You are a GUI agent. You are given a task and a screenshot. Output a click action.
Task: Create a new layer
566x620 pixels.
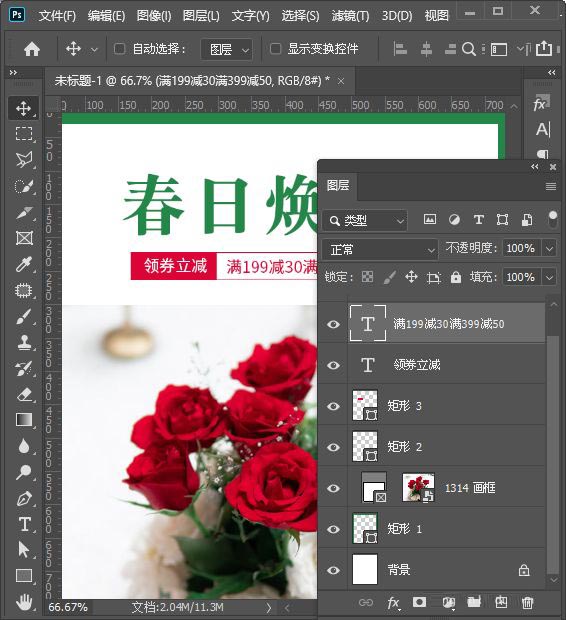coord(501,602)
